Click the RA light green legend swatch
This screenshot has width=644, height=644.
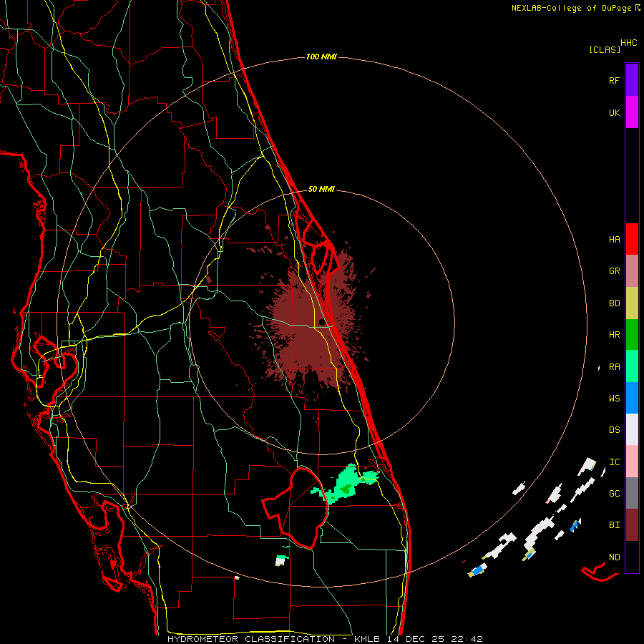tap(632, 366)
